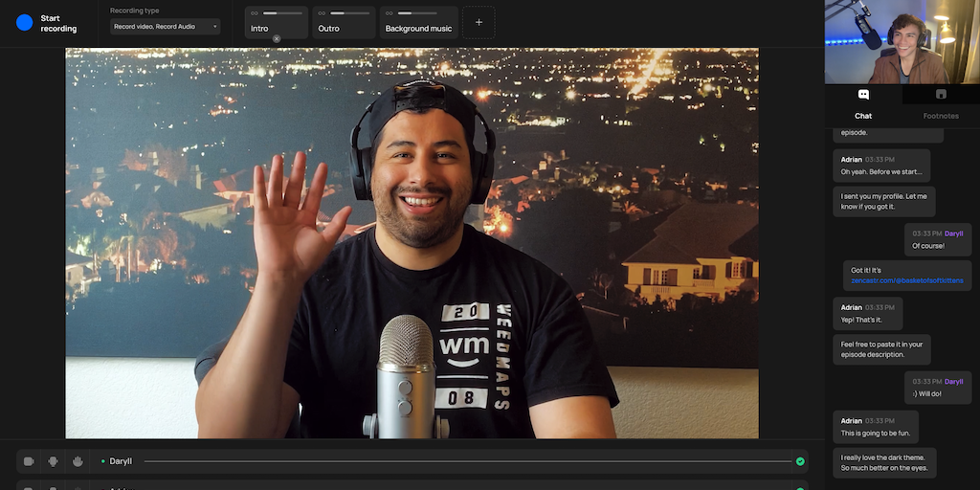
Task: Click the green checkmark status on Daryll's track
Action: [x=800, y=461]
